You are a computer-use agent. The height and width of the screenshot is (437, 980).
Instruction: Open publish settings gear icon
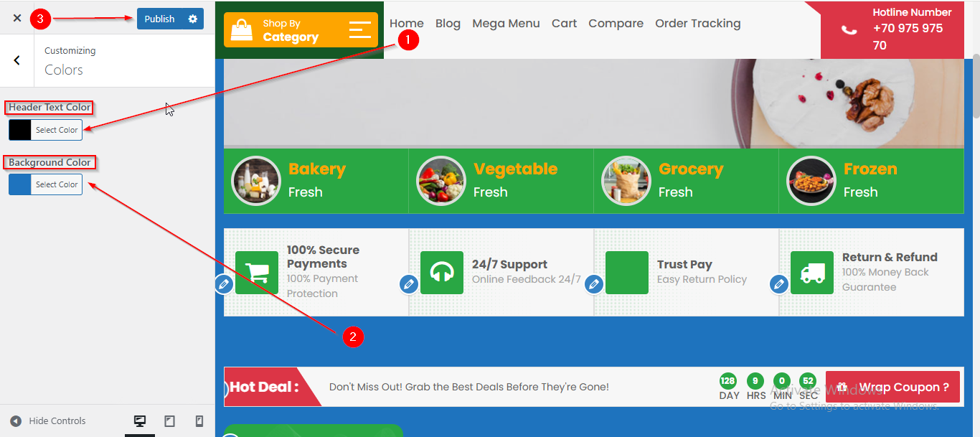point(192,19)
